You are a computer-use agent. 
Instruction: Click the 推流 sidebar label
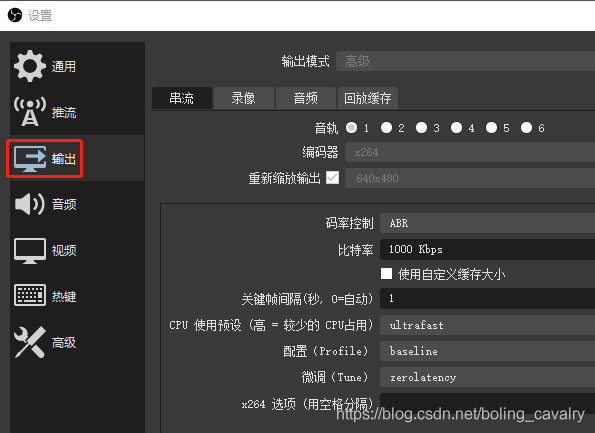64,112
